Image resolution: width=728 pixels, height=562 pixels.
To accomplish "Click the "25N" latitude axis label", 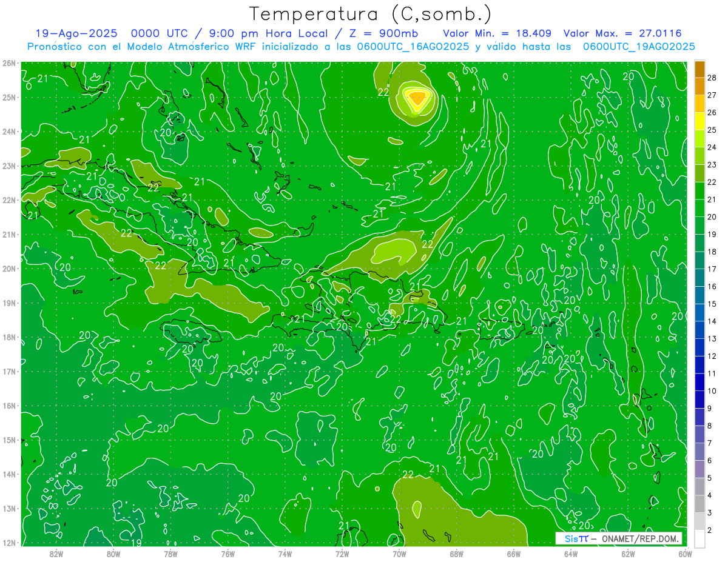I will [x=8, y=97].
